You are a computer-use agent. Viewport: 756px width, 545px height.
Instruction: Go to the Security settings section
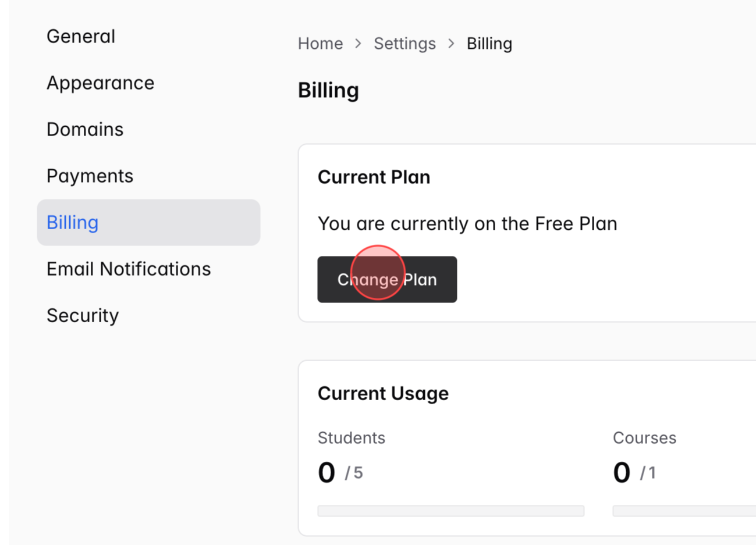[83, 315]
